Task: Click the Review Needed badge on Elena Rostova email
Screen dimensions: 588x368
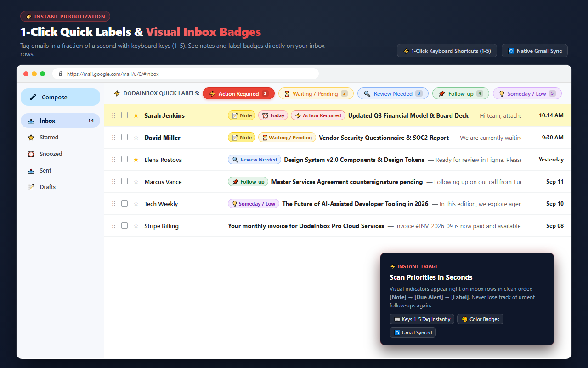Action: 254,160
